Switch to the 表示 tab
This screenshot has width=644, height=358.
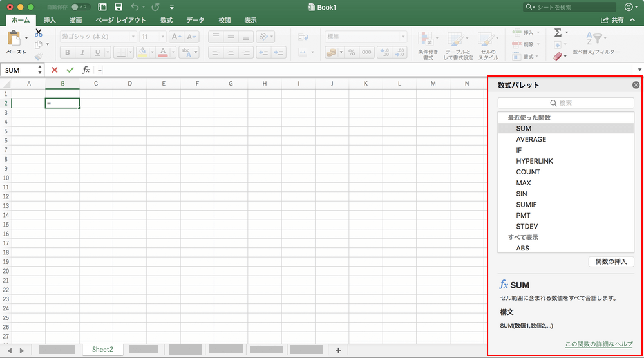tap(250, 20)
